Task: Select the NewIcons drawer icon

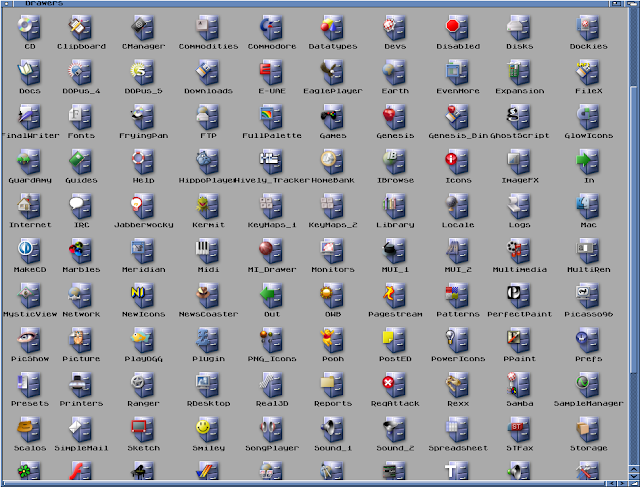Action: (x=143, y=296)
